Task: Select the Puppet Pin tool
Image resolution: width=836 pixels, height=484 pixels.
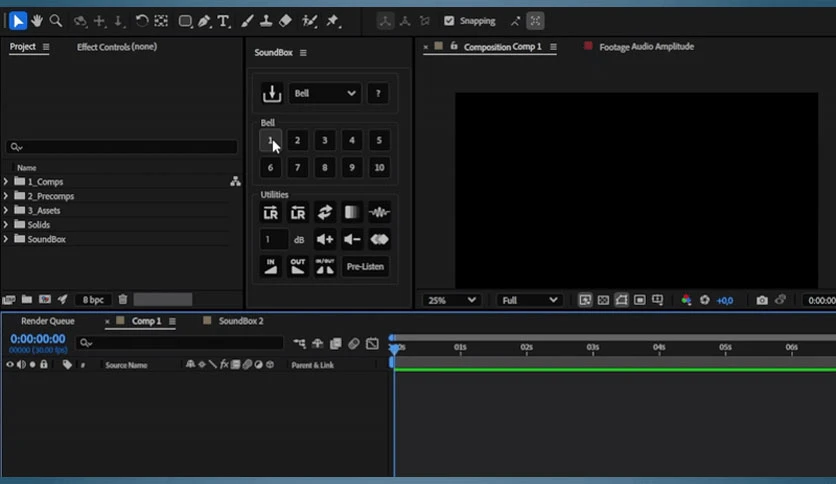Action: click(333, 21)
